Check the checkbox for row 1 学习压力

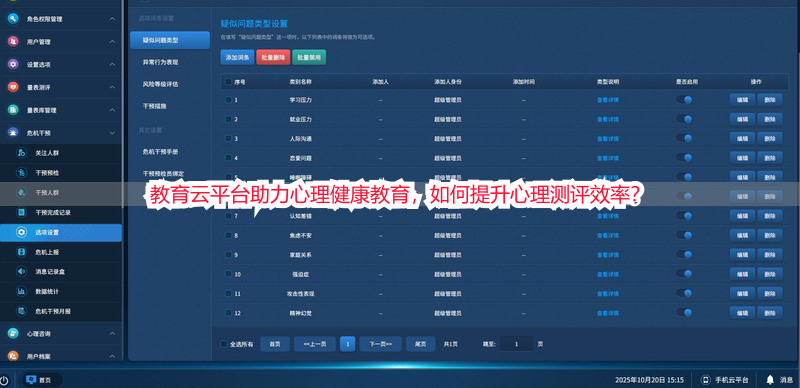228,100
